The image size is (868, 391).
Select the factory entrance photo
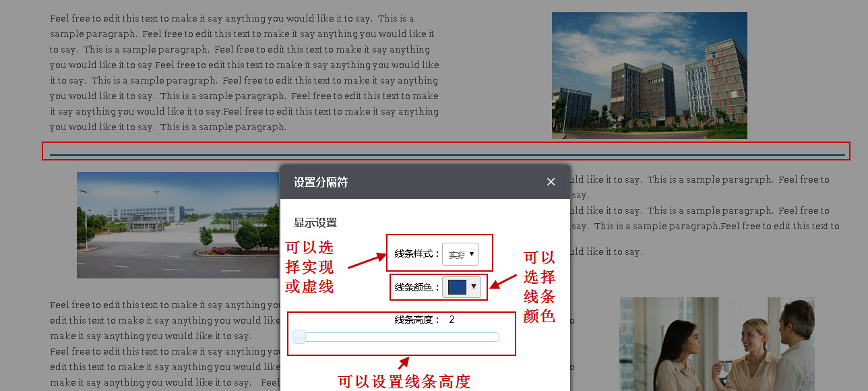coord(177,224)
